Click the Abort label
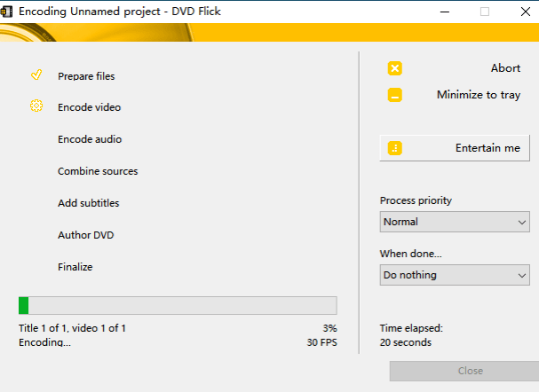 click(x=505, y=68)
